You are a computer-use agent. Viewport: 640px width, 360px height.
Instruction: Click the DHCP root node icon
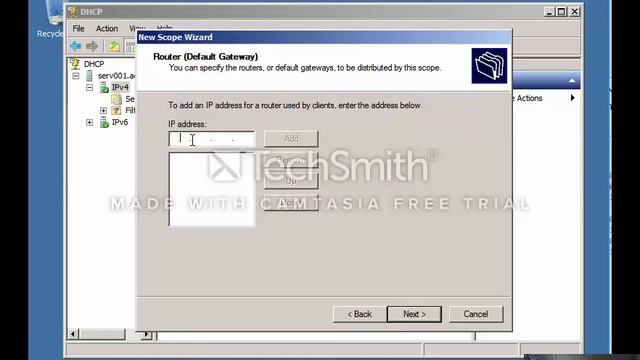[x=75, y=64]
